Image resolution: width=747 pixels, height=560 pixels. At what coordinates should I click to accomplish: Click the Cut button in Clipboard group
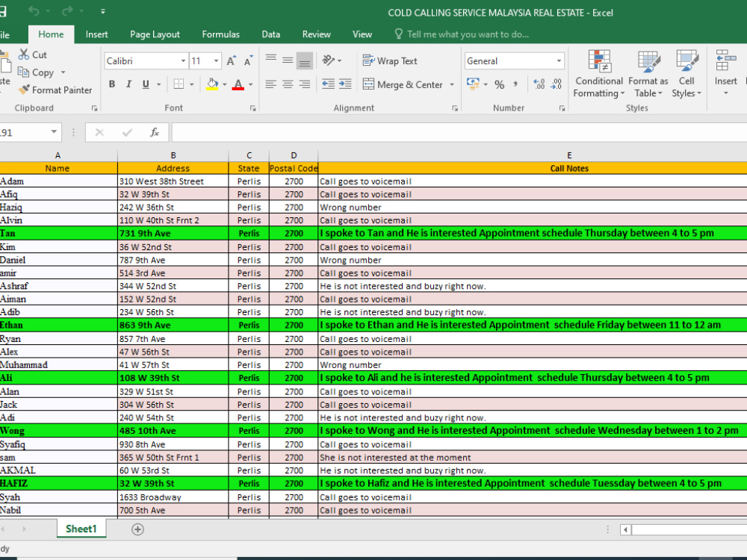(x=32, y=55)
